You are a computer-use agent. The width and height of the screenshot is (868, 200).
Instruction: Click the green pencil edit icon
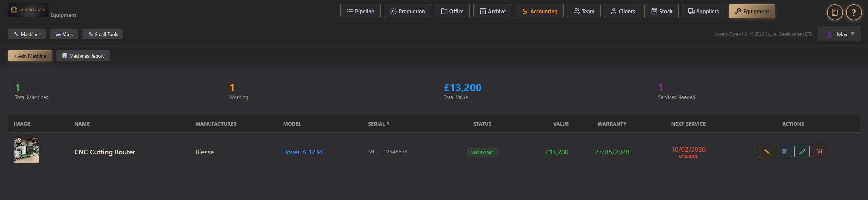click(802, 151)
